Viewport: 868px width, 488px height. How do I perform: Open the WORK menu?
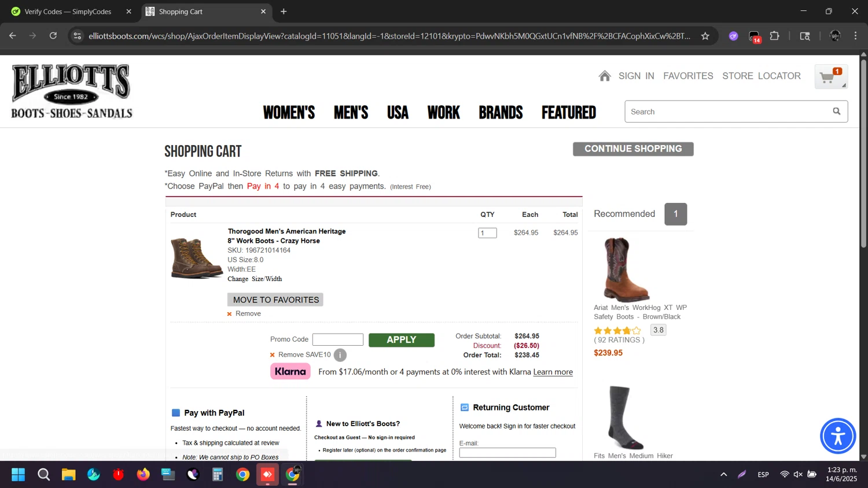[443, 112]
